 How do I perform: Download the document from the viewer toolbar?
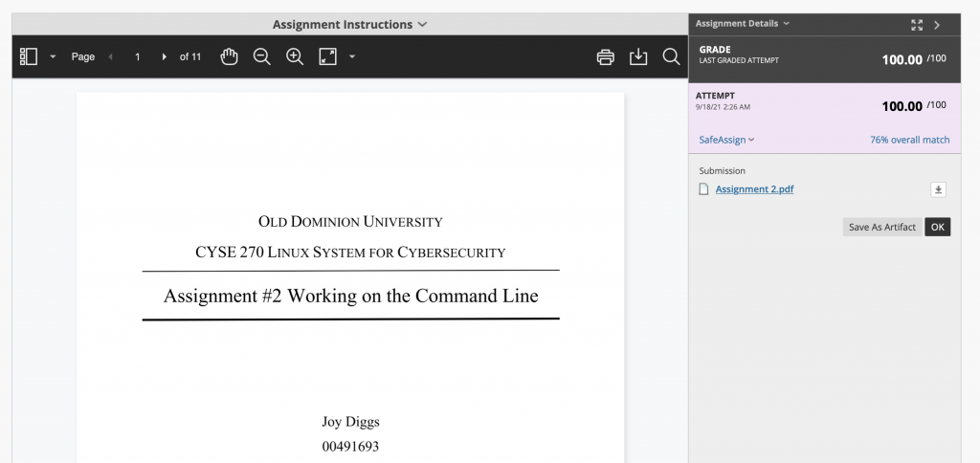click(638, 56)
